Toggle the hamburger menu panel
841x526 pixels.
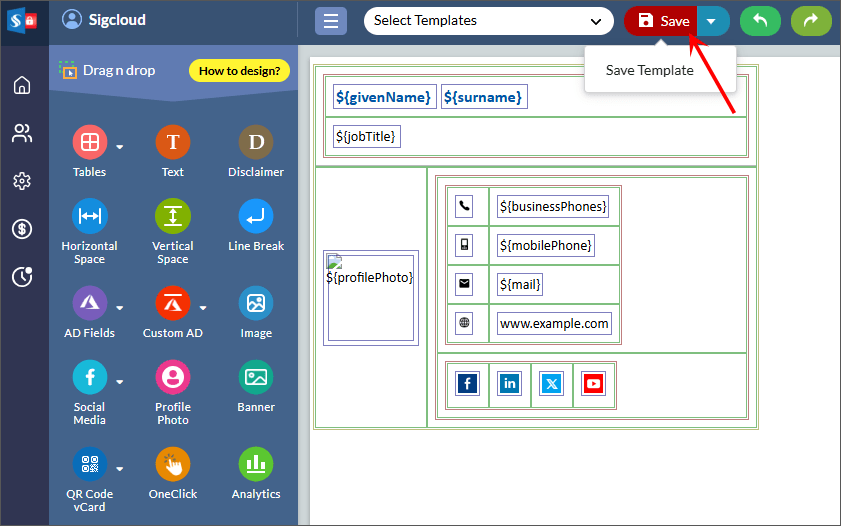click(x=331, y=21)
